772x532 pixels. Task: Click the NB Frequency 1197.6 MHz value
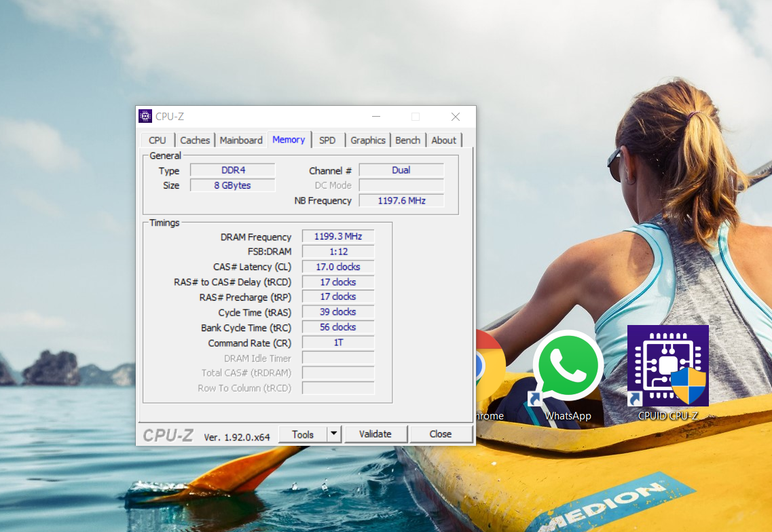(x=401, y=201)
